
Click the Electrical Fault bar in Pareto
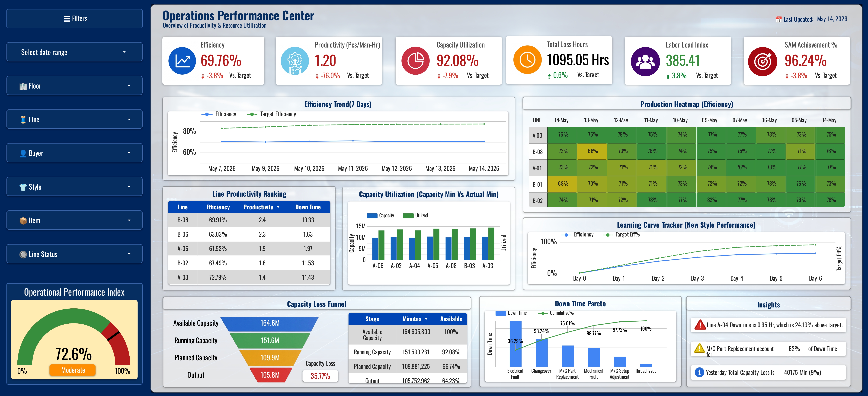click(515, 343)
